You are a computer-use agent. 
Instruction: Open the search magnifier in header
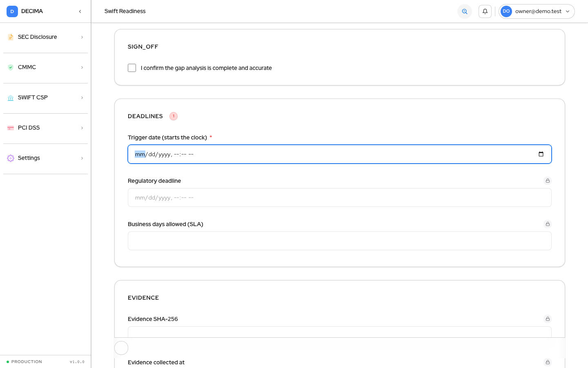coord(465,11)
